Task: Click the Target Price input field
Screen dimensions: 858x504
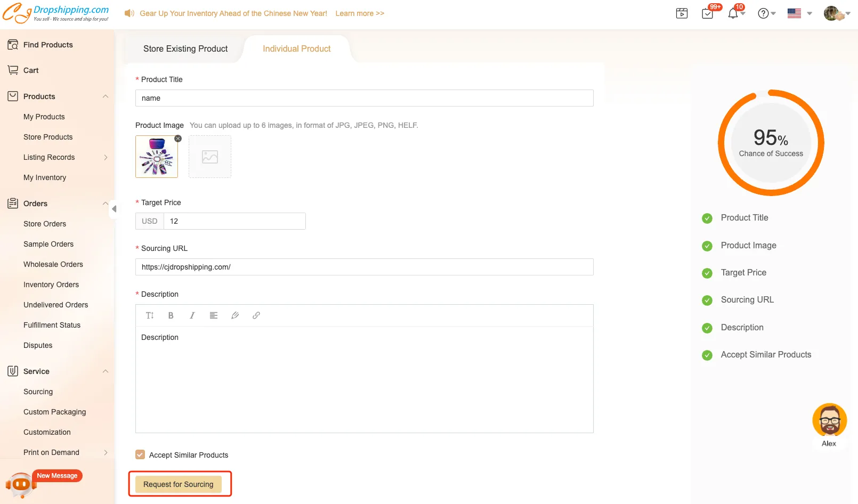Action: tap(234, 221)
